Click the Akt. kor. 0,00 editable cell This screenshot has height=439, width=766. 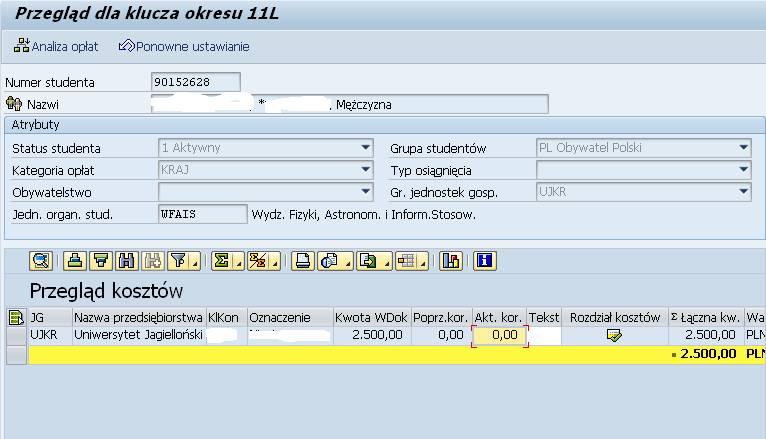[500, 335]
